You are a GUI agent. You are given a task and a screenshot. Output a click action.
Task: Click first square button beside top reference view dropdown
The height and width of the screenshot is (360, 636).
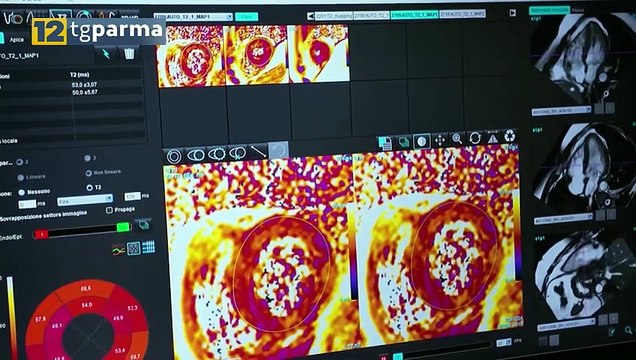pos(599,108)
